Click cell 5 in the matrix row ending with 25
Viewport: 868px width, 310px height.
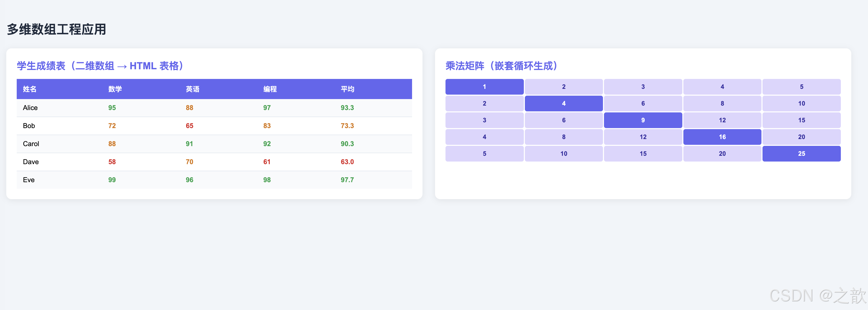tap(485, 154)
